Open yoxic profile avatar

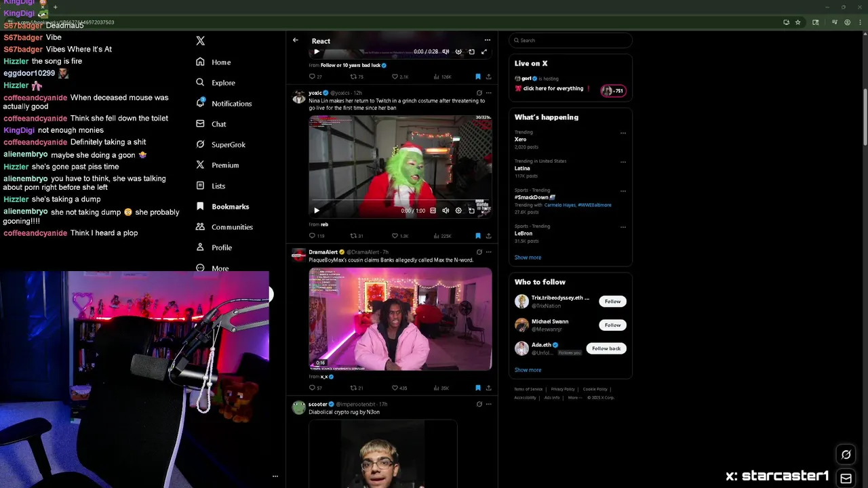point(298,96)
